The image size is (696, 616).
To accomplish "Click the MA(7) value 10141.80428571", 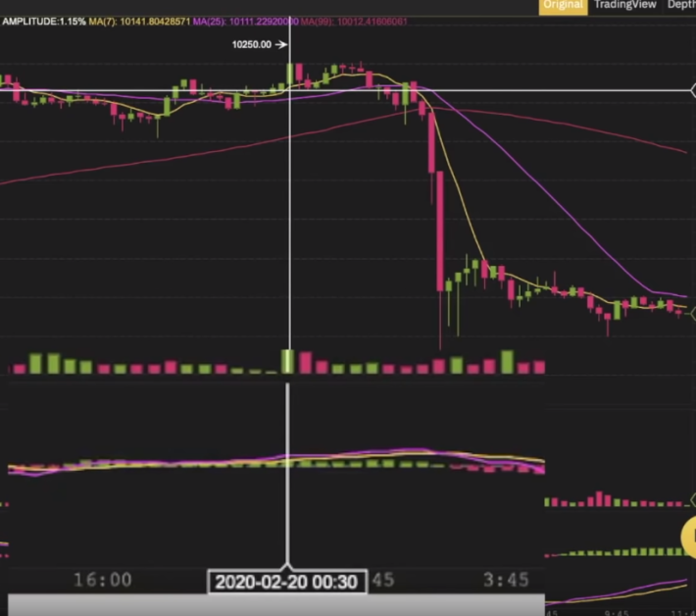I will click(x=155, y=22).
